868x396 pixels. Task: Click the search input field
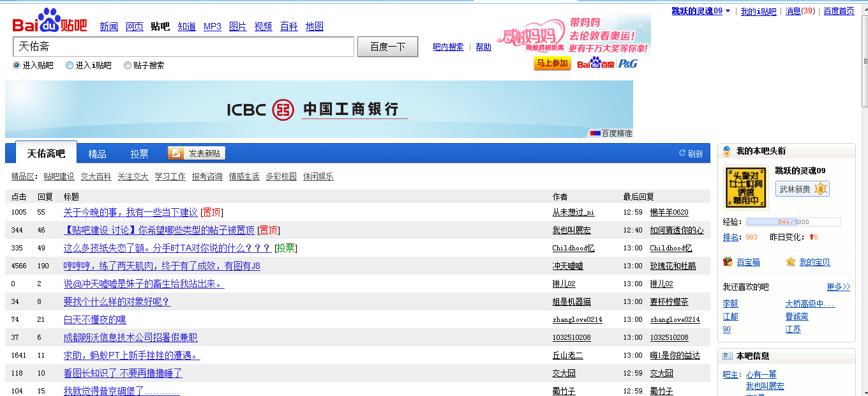(x=183, y=47)
